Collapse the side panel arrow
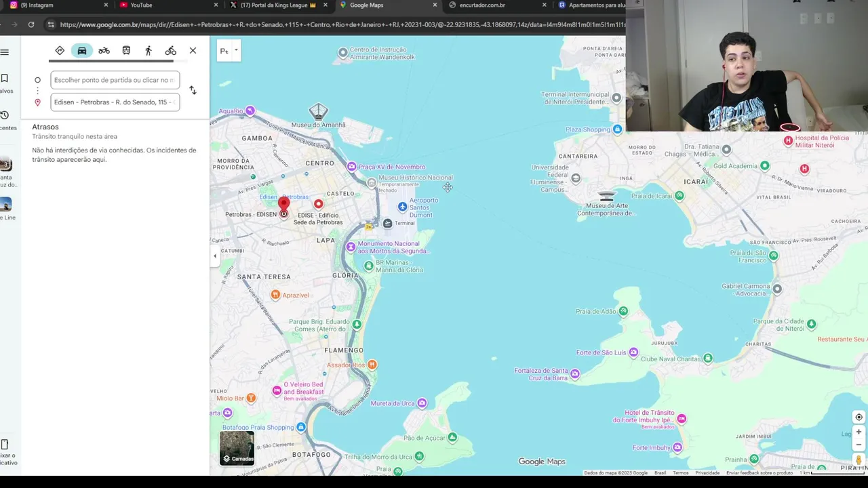This screenshot has height=488, width=868. (x=215, y=256)
